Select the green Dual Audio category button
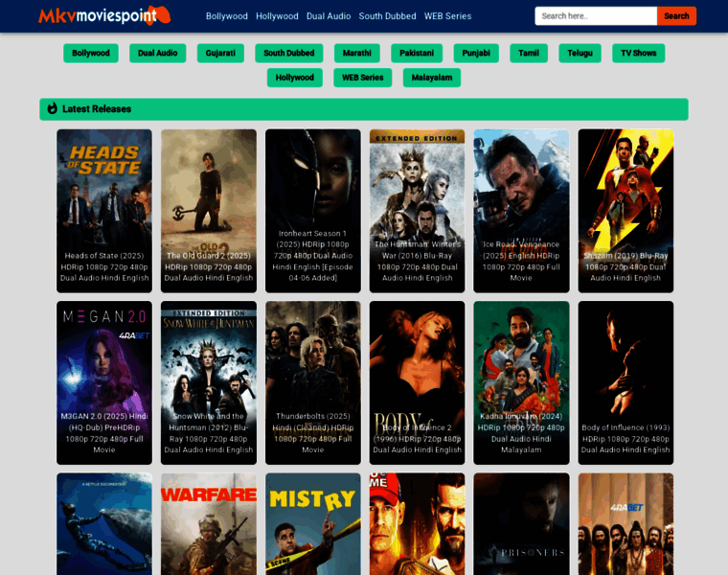Viewport: 728px width, 575px height. point(158,53)
